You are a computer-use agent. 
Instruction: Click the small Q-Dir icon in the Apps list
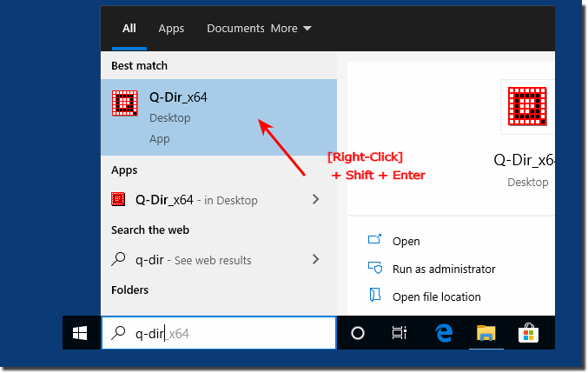[x=118, y=199]
